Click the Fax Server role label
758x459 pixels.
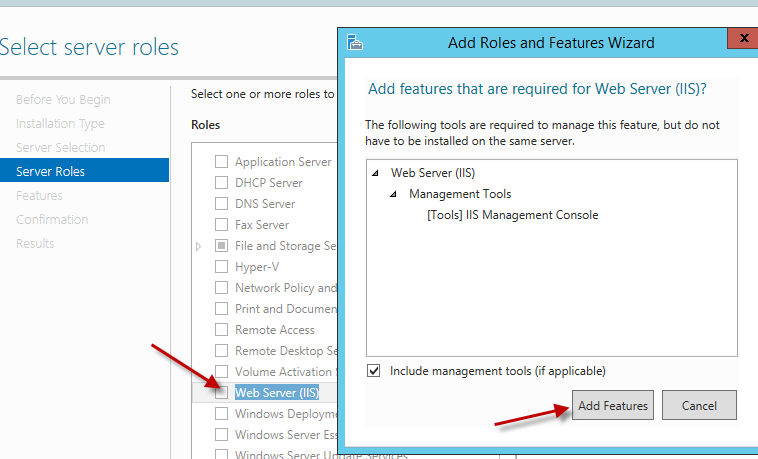pos(262,225)
